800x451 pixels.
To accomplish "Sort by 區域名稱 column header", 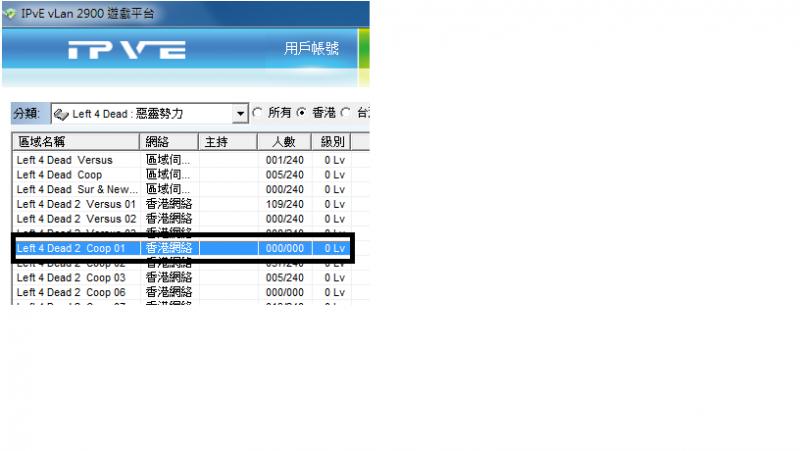I will 76,141.
